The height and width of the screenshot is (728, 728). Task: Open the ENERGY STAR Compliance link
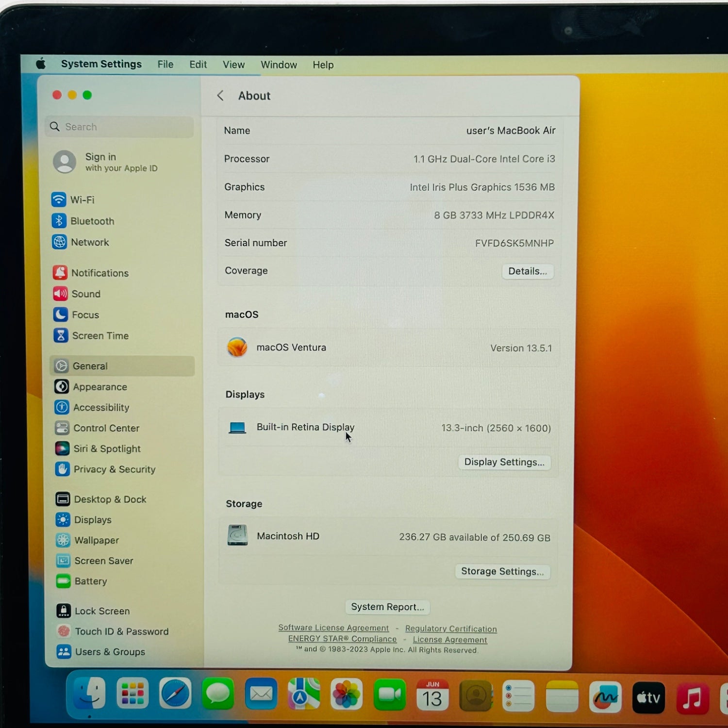[342, 639]
